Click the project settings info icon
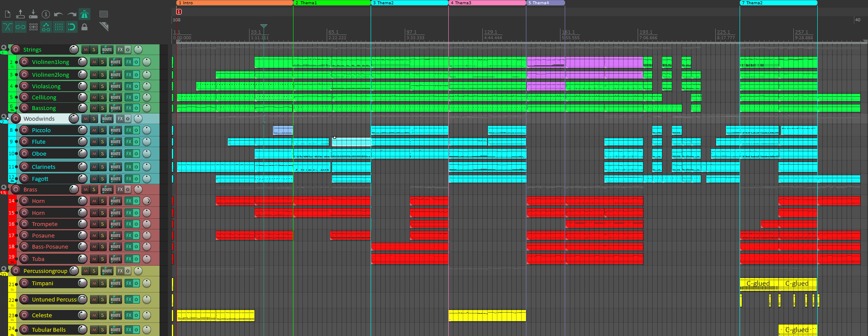This screenshot has width=868, height=336. tap(46, 14)
